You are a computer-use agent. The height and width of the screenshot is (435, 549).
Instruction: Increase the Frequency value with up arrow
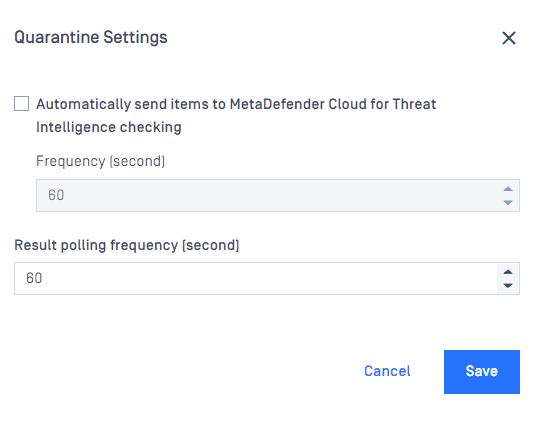point(508,189)
